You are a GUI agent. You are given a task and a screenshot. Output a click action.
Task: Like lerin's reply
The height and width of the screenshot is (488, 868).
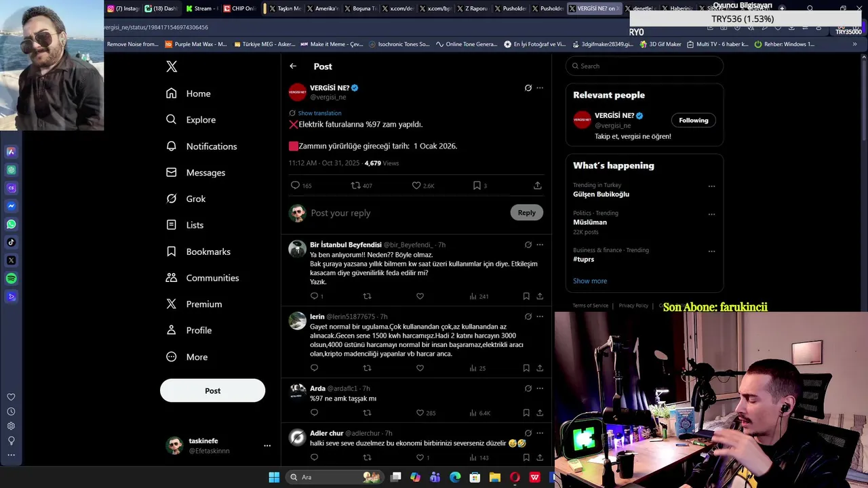(x=420, y=368)
